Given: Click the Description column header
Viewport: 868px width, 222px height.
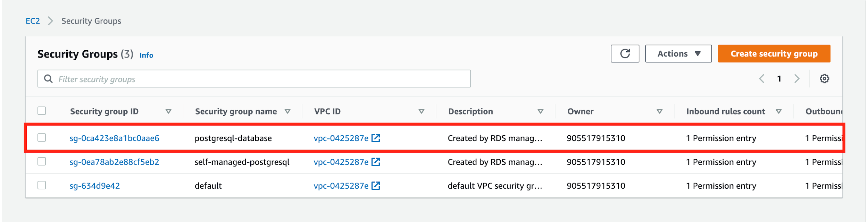Looking at the screenshot, I should click(x=470, y=111).
